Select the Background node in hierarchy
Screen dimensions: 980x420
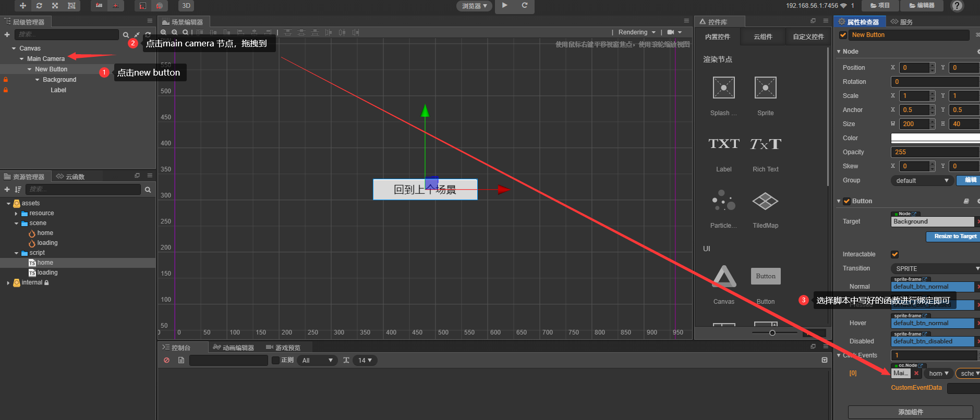pyautogui.click(x=59, y=80)
